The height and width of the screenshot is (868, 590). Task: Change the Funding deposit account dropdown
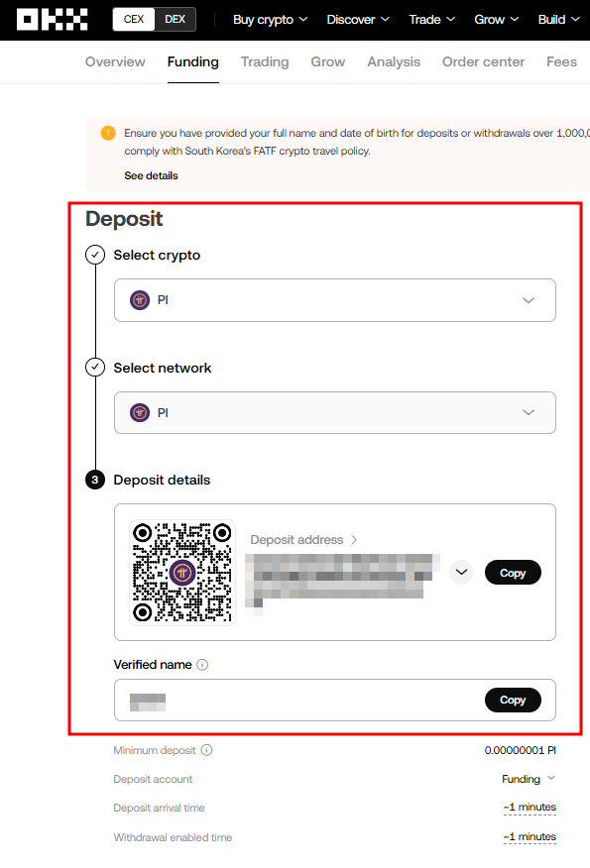pyautogui.click(x=529, y=779)
